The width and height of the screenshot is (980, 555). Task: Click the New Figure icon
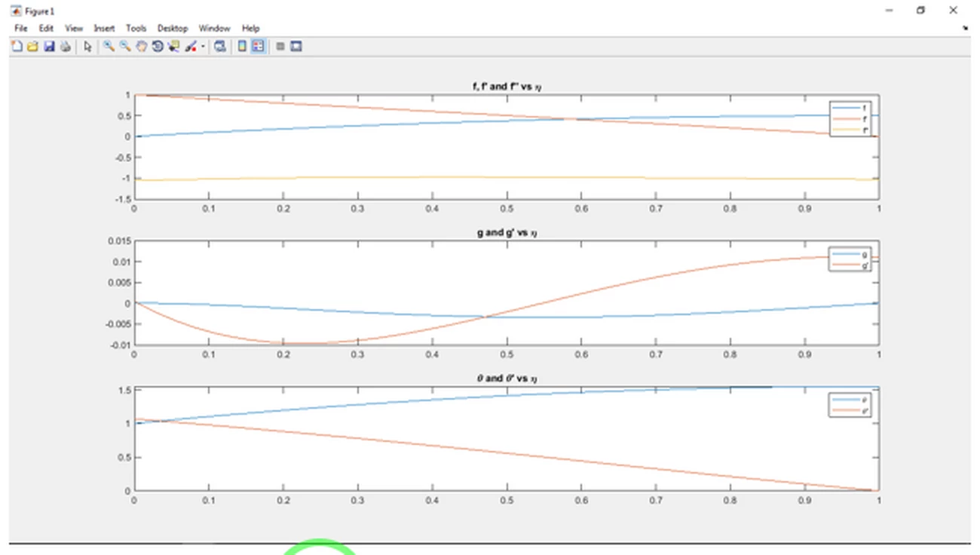tap(17, 47)
